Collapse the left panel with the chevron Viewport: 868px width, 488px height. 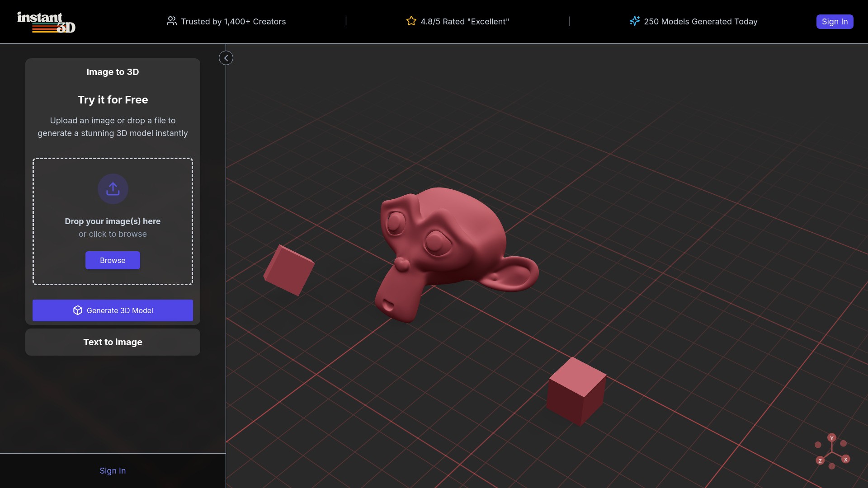(226, 58)
